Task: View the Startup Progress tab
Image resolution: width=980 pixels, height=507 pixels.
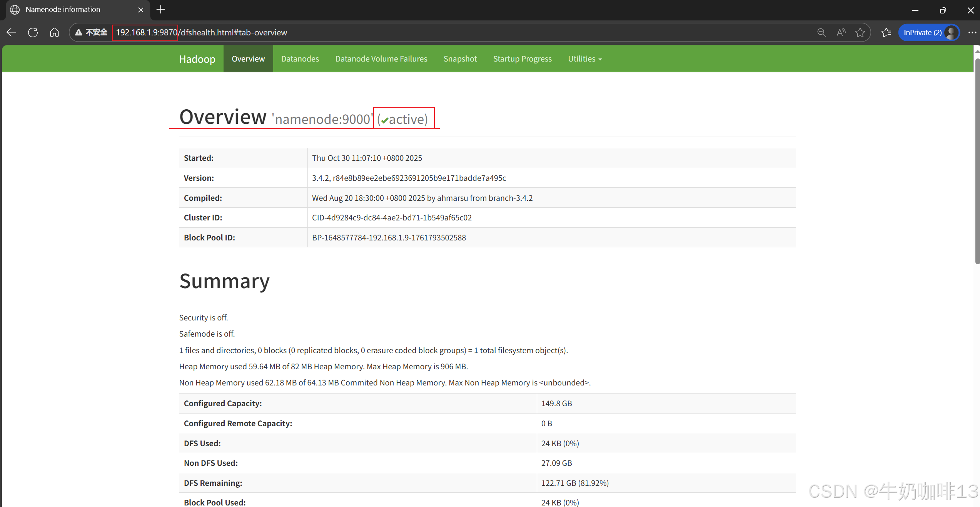Action: [x=522, y=59]
